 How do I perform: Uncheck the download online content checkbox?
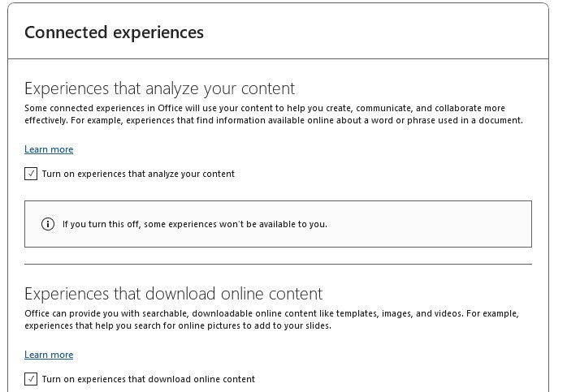(x=31, y=379)
